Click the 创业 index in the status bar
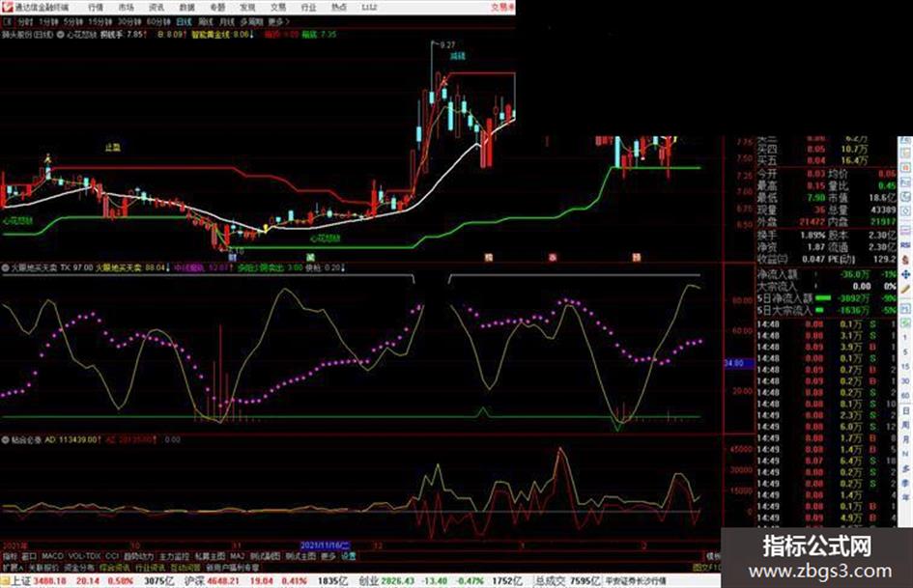This screenshot has height=588, width=913. 368,581
